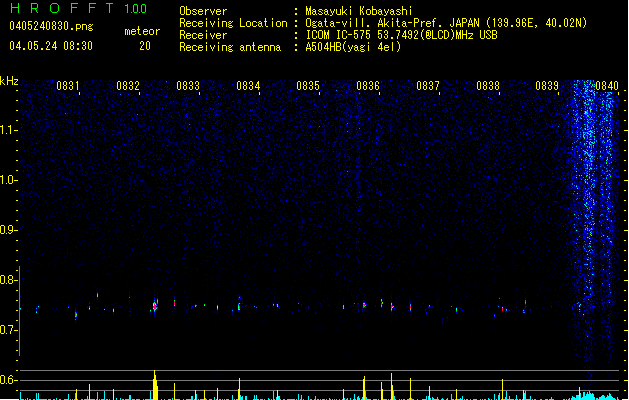Click the Observer field label
Screen dimensions: 629x400
click(x=203, y=11)
